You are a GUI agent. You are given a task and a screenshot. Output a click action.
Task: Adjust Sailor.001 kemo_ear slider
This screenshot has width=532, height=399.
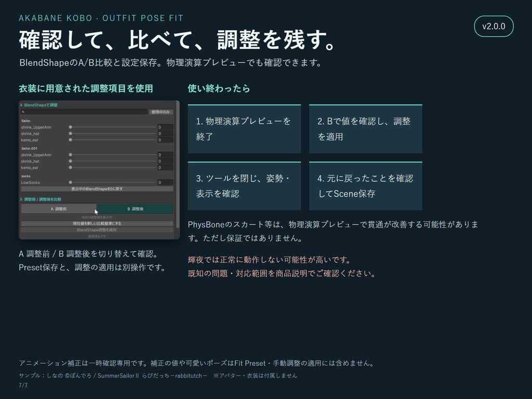[x=113, y=168]
